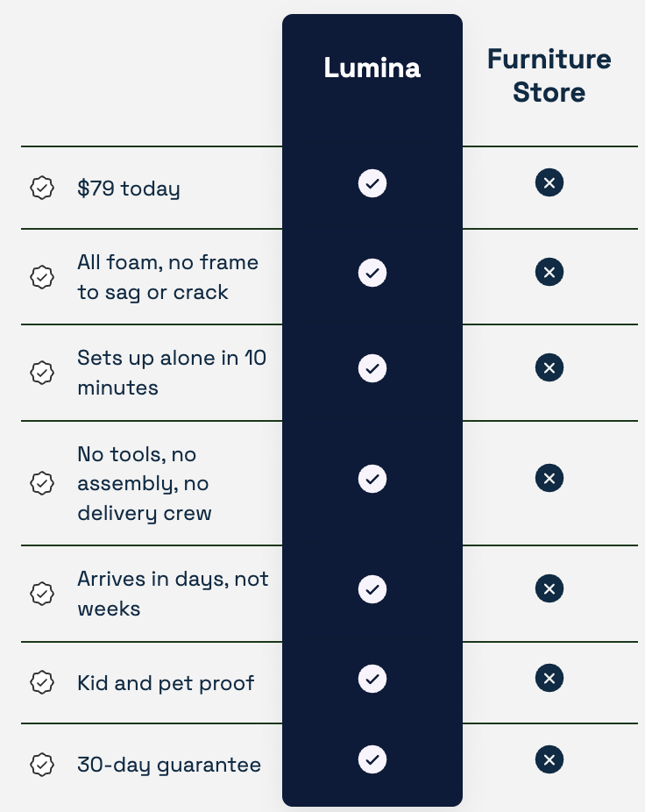Image resolution: width=645 pixels, height=812 pixels.
Task: Click the badge icon beside No tools row
Action: [42, 483]
